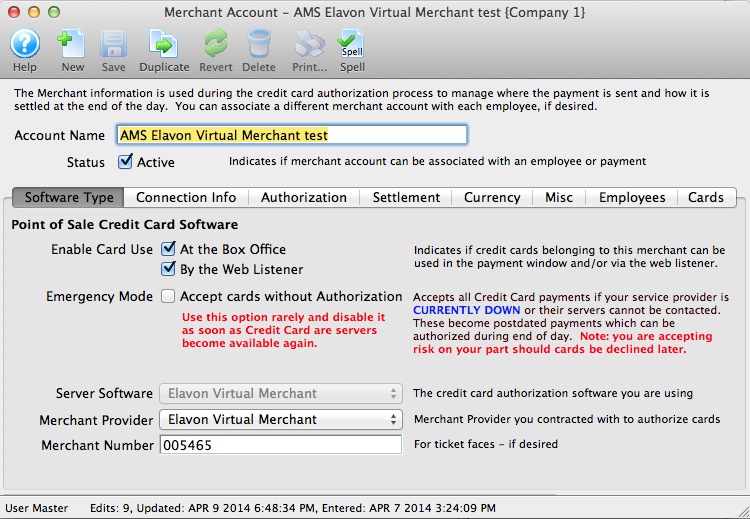
Task: Minimize window with yellow button
Action: tap(34, 12)
